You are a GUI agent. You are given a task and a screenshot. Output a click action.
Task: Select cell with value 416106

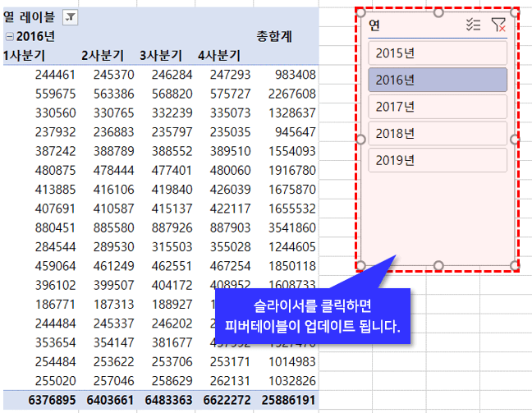point(113,190)
